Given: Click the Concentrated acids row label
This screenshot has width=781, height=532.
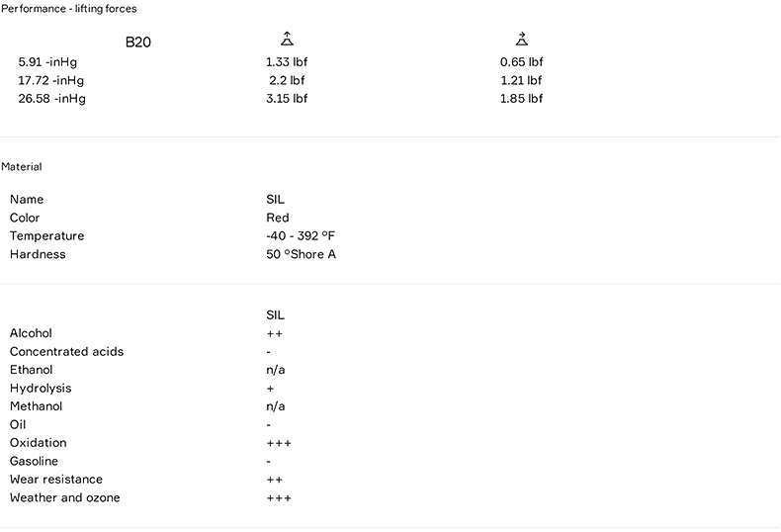Looking at the screenshot, I should [x=66, y=352].
